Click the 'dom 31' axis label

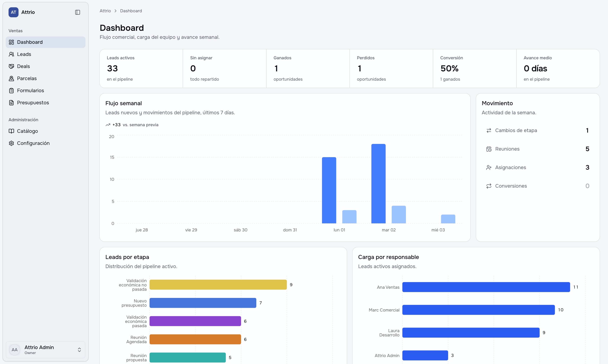coord(290,230)
